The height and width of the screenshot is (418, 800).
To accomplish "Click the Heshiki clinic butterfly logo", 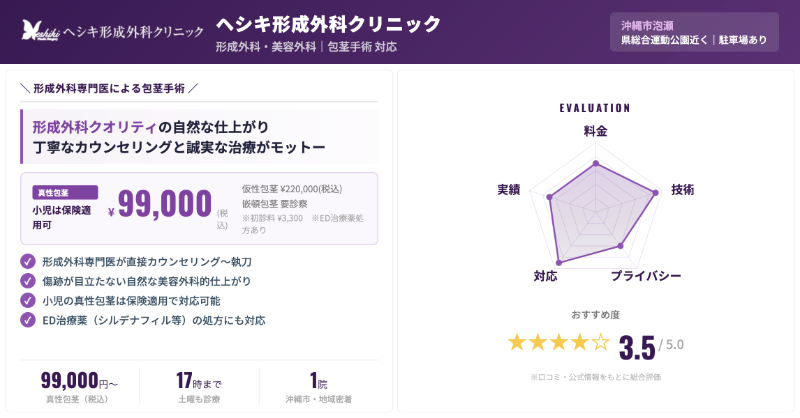I will [39, 31].
